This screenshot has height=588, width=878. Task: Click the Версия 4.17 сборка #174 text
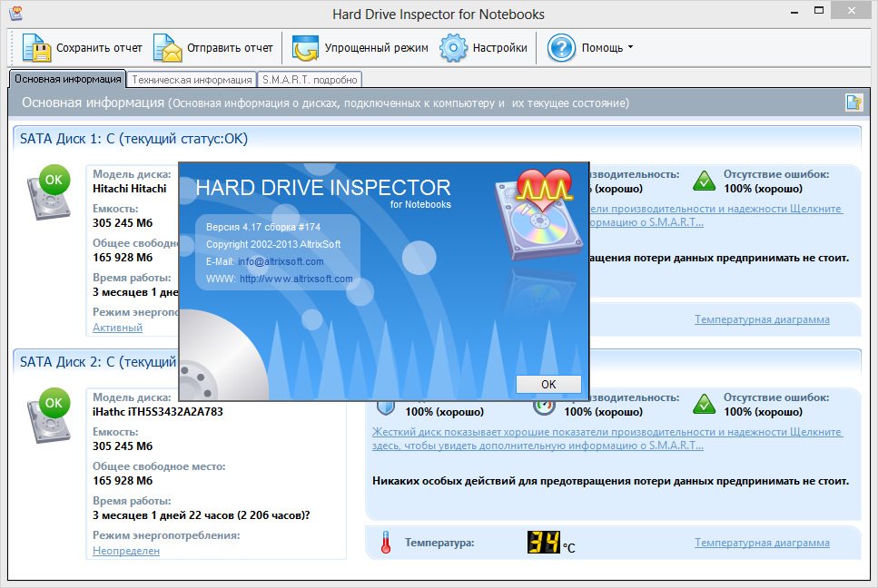(x=263, y=227)
